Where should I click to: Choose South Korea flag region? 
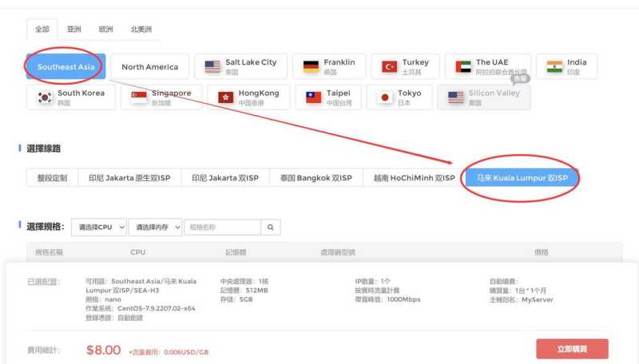coord(70,97)
